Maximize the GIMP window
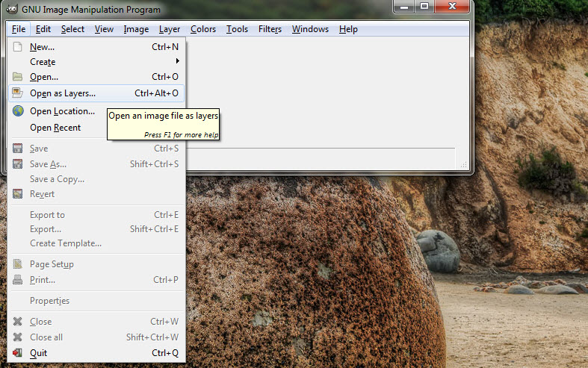588x368 pixels. 424,7
